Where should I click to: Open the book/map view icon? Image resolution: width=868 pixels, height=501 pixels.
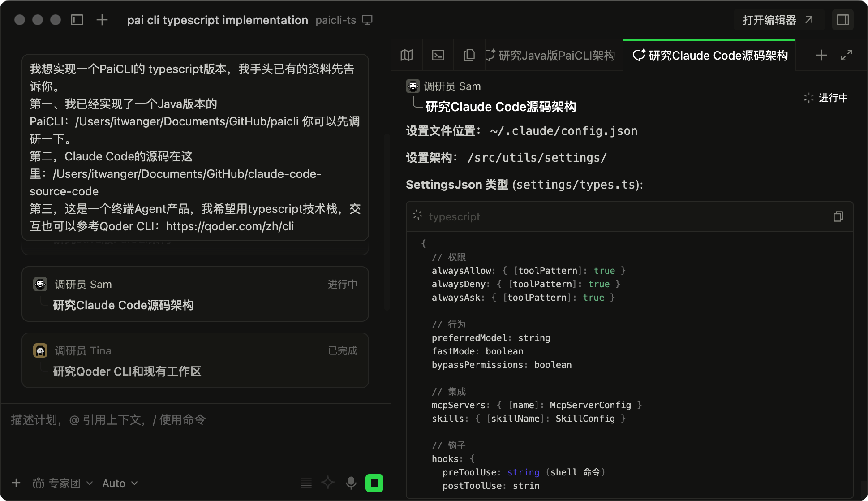(x=407, y=55)
